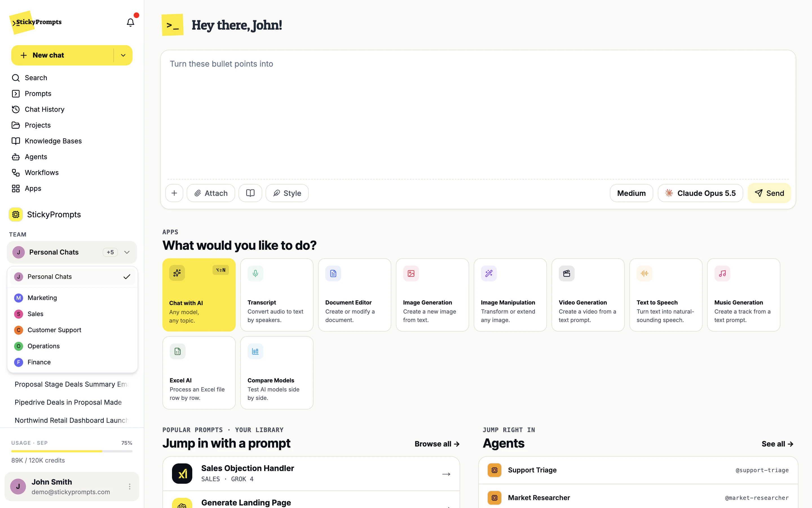Click the Image Manipulation wand icon

tap(489, 273)
